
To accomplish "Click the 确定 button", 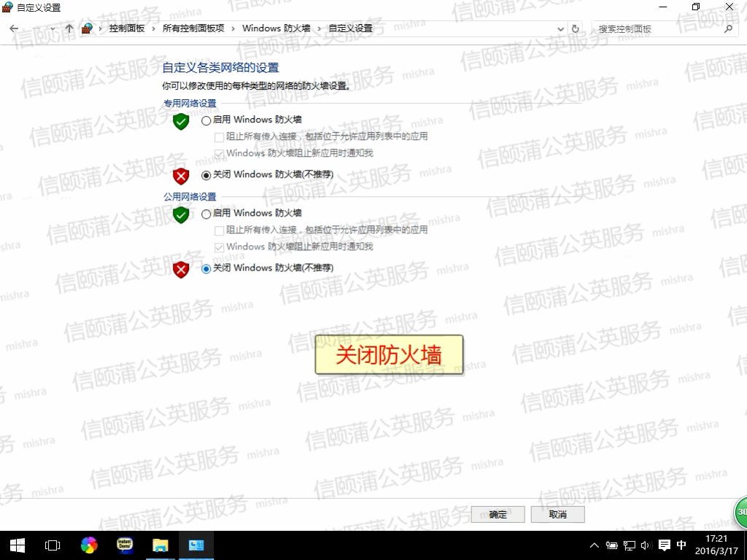I will 498,514.
